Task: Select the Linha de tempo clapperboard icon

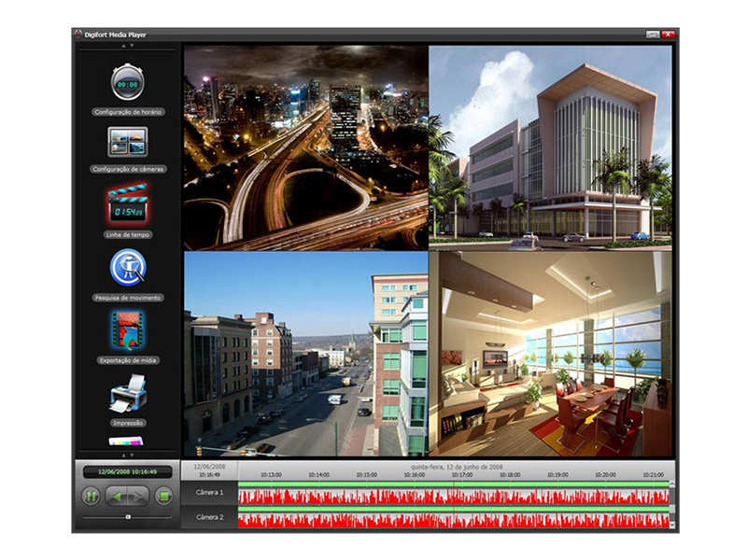Action: coord(127,204)
